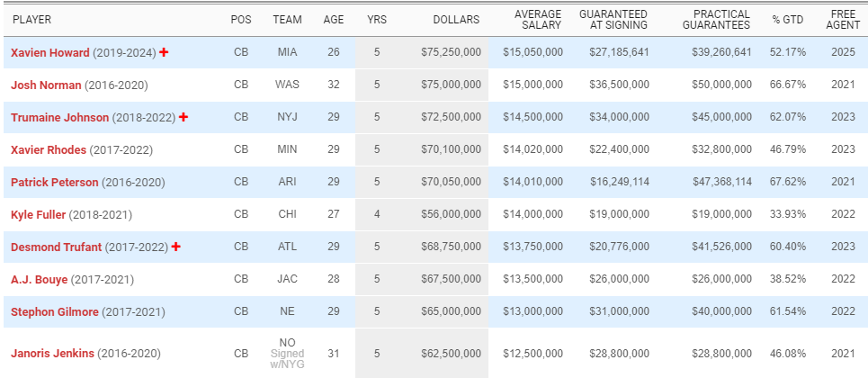The image size is (868, 378).
Task: Sort by AGE column header
Action: [x=334, y=20]
